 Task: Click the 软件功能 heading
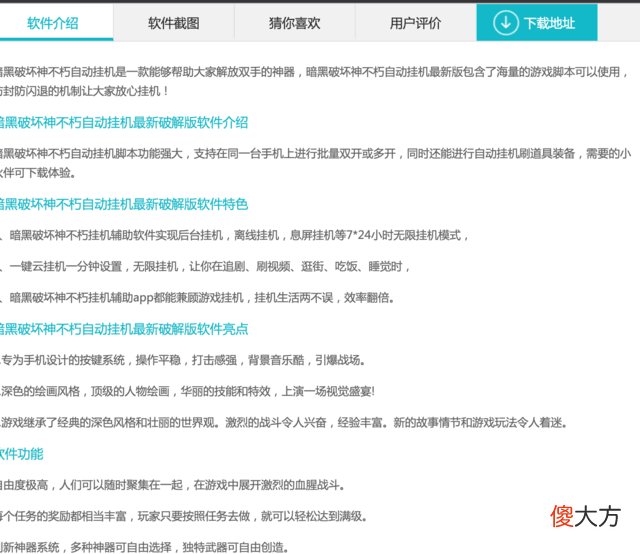21,454
